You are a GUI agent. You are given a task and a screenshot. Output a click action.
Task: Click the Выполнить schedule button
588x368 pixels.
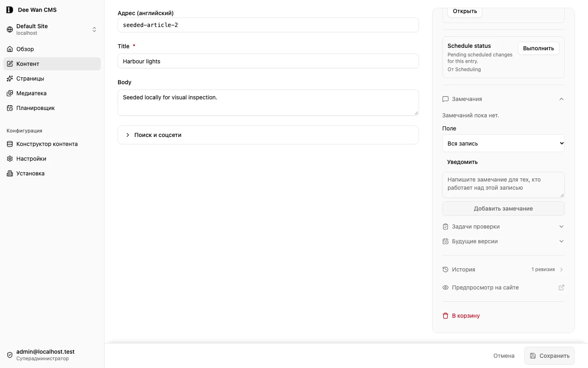click(539, 48)
